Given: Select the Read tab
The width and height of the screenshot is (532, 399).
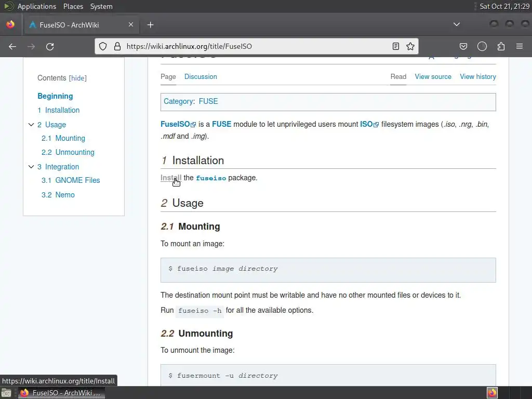Looking at the screenshot, I should [x=398, y=77].
